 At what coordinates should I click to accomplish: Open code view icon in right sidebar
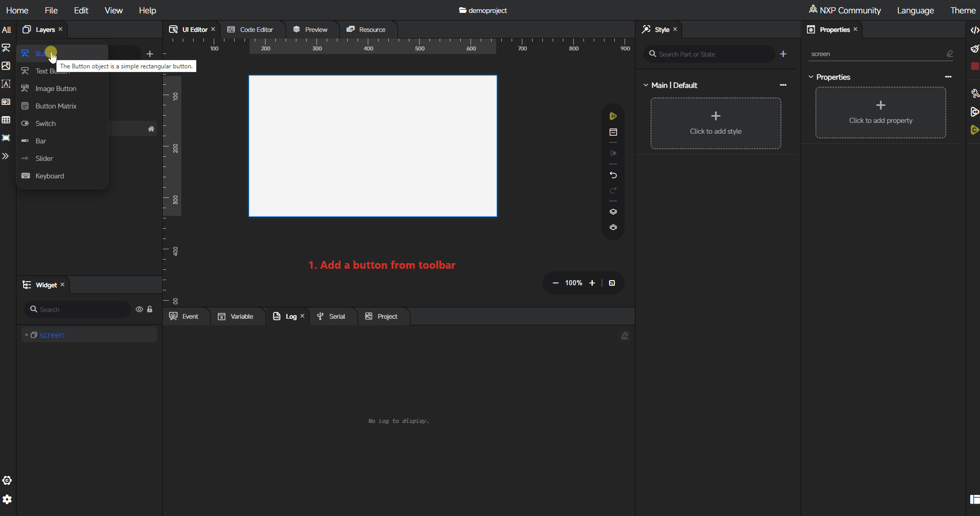pyautogui.click(x=974, y=30)
